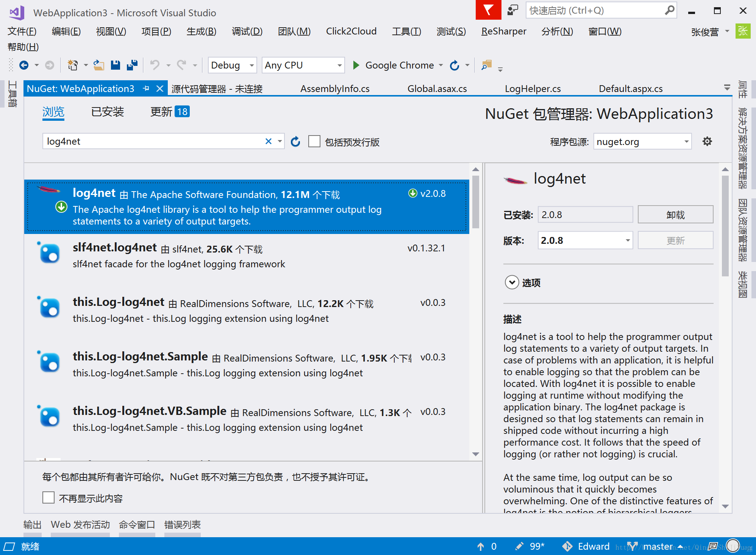Click the green user avatar badge
The height and width of the screenshot is (555, 756).
[743, 31]
